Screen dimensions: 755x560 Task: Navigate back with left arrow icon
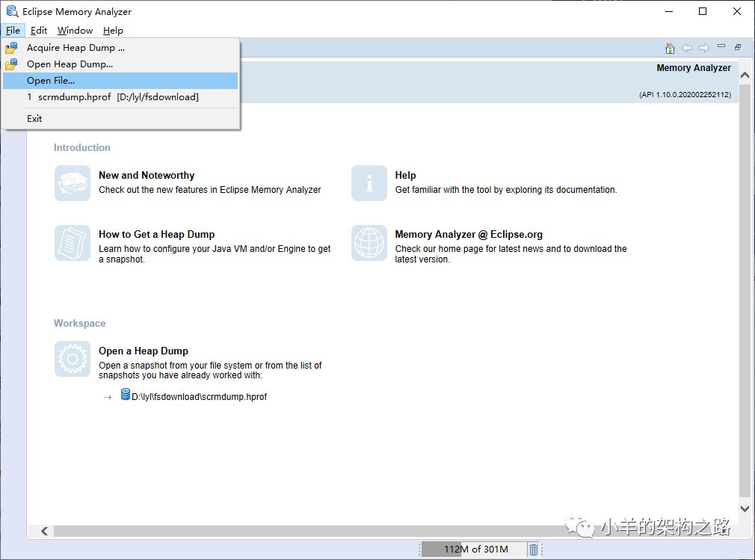pos(687,48)
